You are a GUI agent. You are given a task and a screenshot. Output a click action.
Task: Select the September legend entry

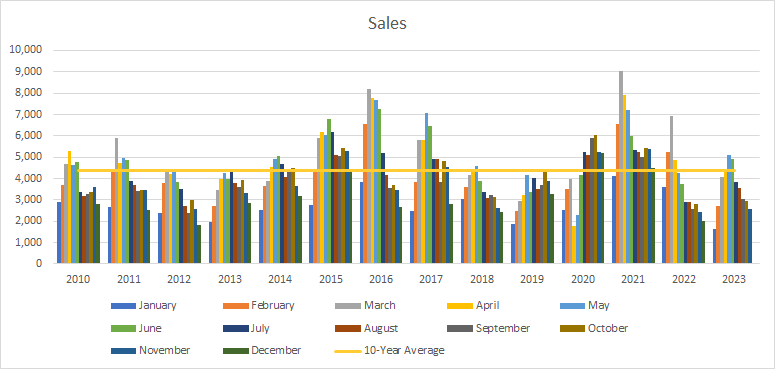(x=489, y=328)
